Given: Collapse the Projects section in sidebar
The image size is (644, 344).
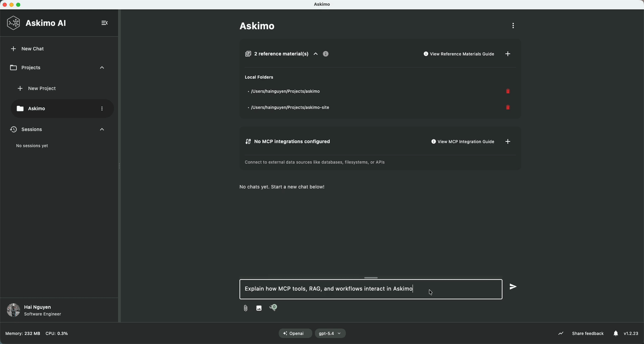Looking at the screenshot, I should (x=102, y=67).
